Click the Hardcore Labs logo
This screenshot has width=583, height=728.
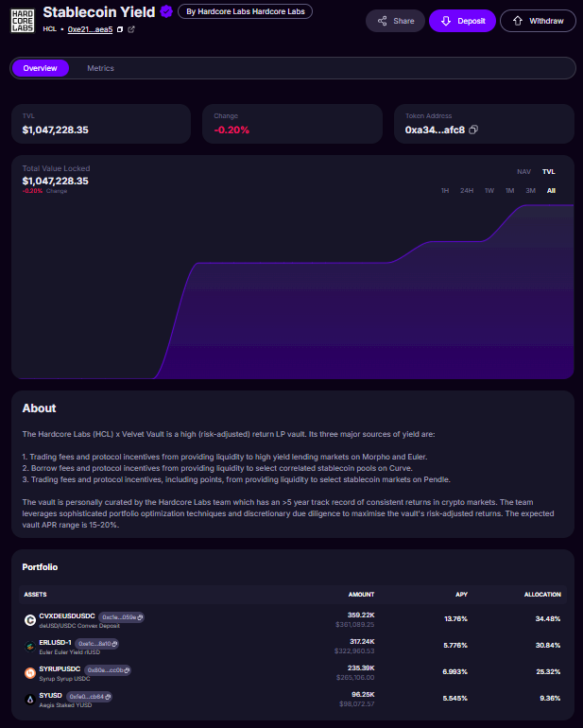[23, 22]
